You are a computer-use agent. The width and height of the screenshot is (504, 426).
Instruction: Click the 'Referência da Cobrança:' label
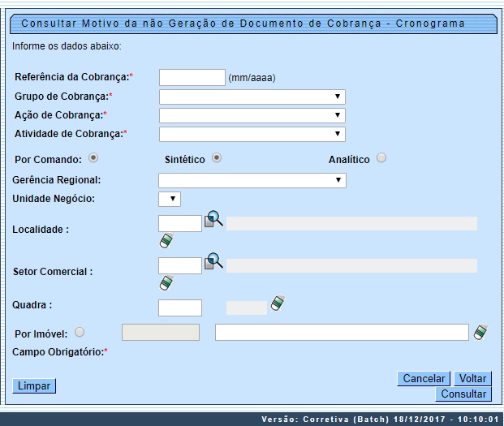(x=71, y=77)
